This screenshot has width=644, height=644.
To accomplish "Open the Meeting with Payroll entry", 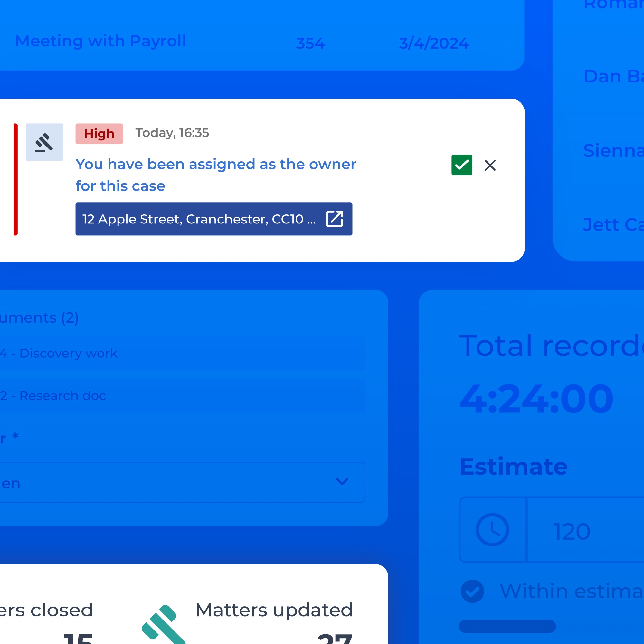I will tap(101, 41).
